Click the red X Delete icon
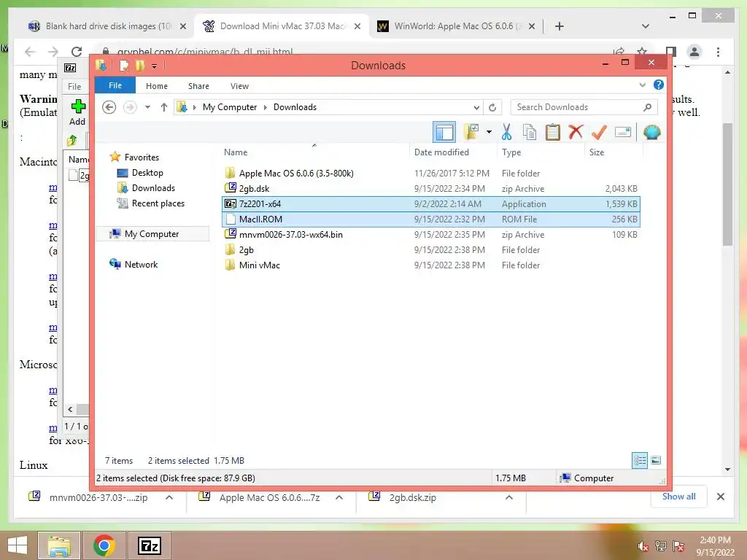This screenshot has height=560, width=747. click(x=576, y=132)
